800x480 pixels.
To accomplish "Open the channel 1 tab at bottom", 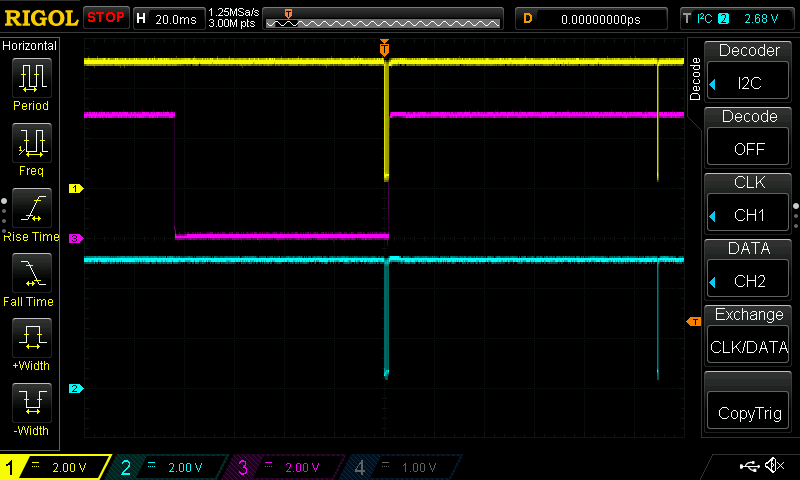I will click(x=55, y=467).
